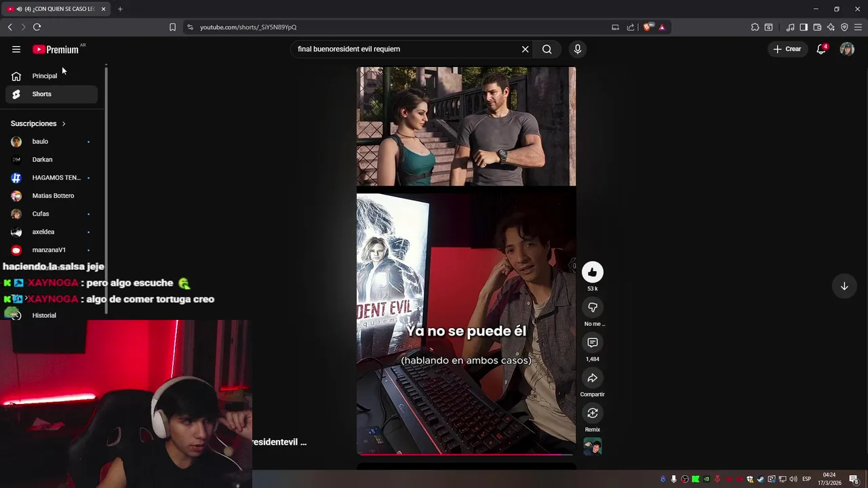Open the ESP language indicator
Screen dimensions: 868x488
[x=806, y=479]
